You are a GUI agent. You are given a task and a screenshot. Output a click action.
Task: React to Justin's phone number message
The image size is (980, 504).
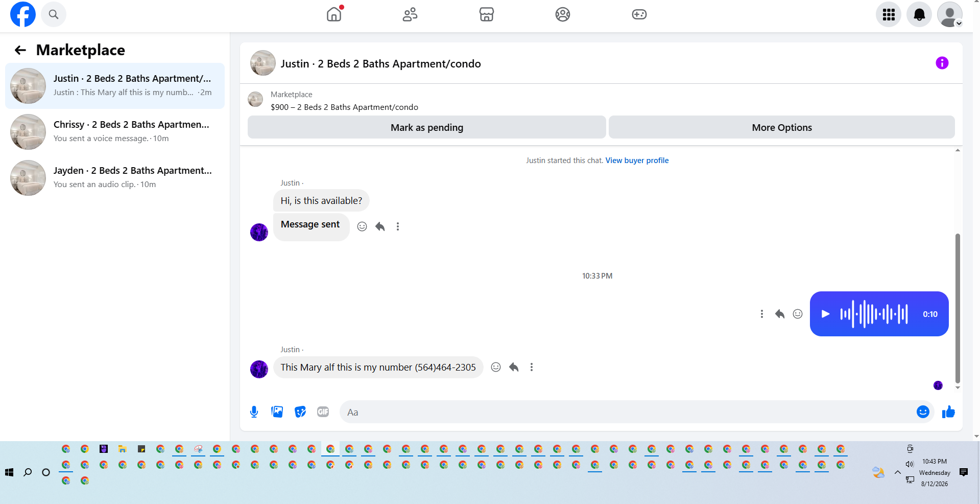tap(496, 367)
